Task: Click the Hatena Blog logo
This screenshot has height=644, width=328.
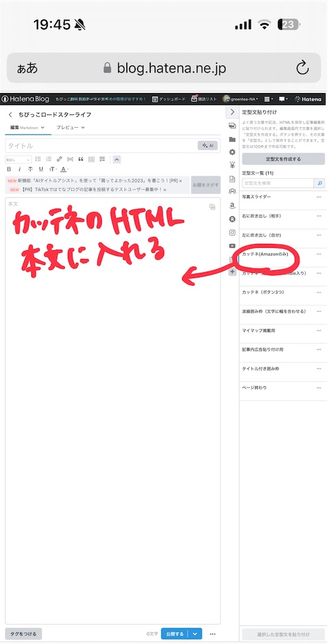Action: 26,99
